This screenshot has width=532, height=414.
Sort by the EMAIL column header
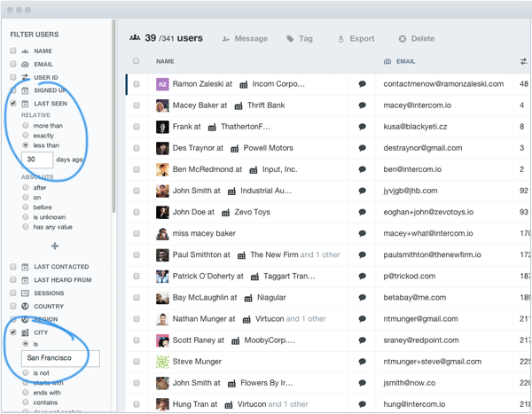[399, 61]
